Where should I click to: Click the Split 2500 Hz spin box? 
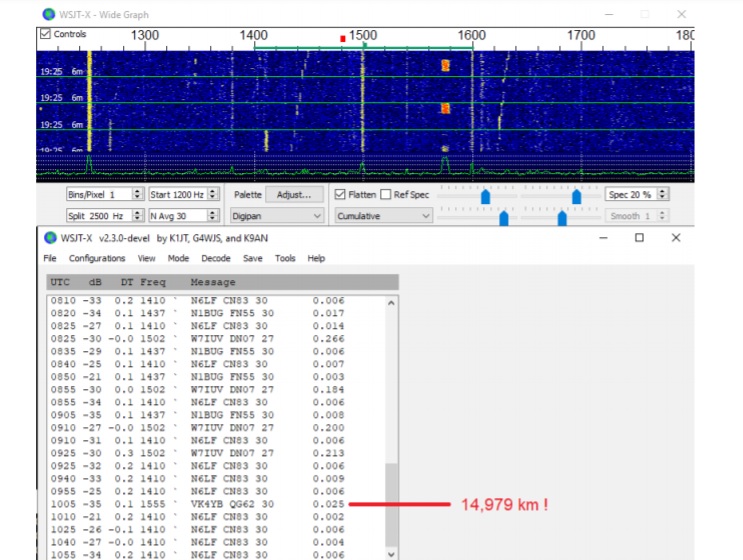click(104, 216)
